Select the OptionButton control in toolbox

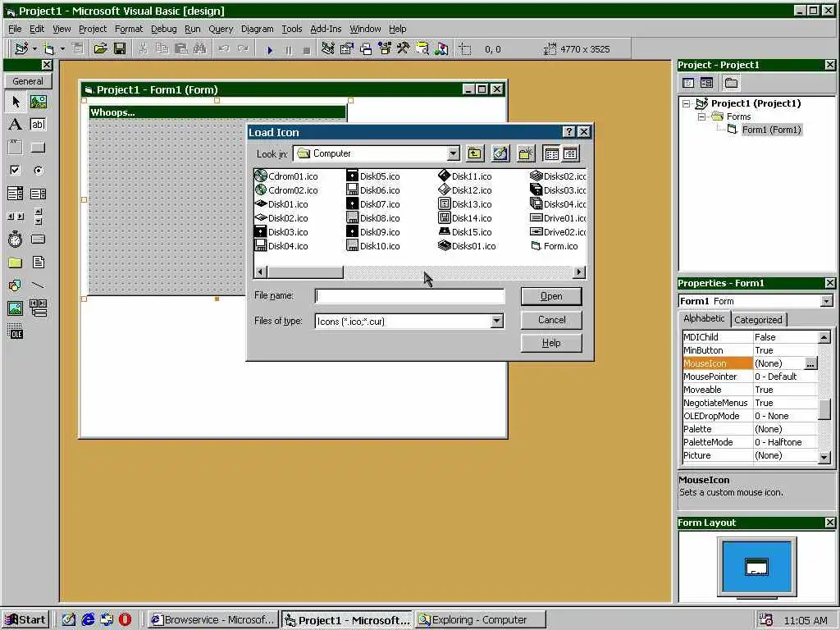[38, 171]
